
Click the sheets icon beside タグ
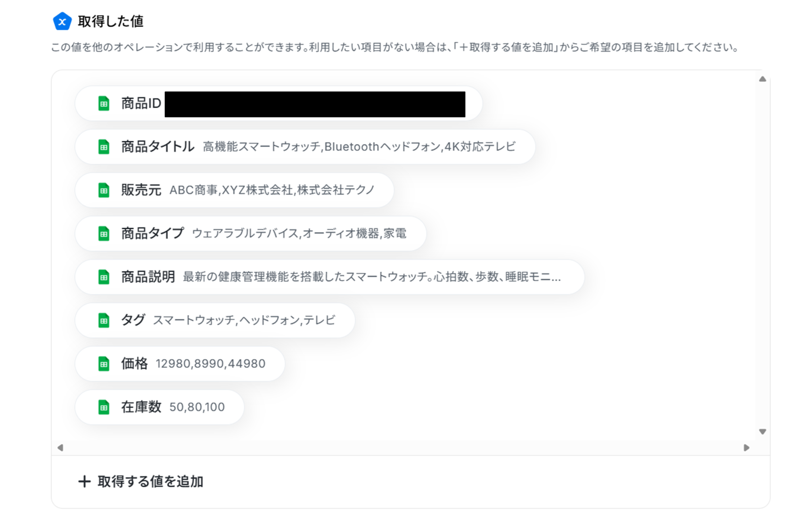tap(103, 320)
